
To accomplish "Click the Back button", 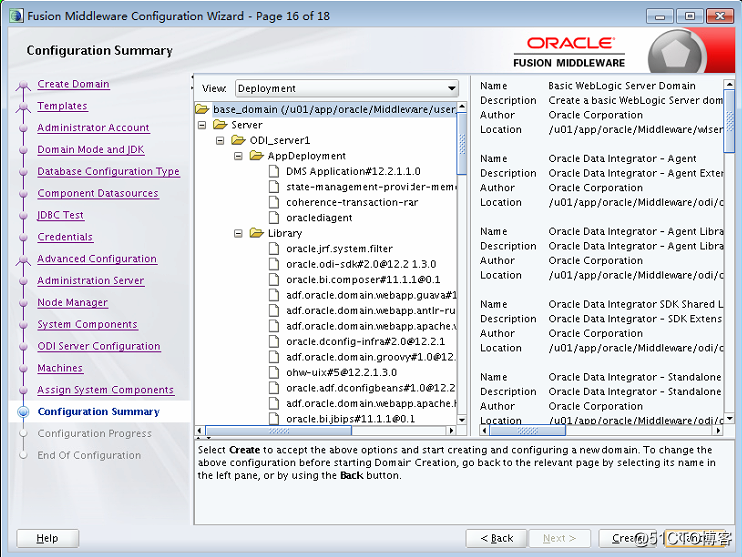I will [496, 538].
